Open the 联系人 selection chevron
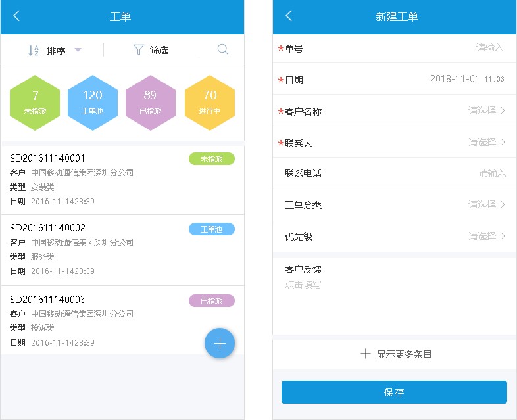The width and height of the screenshot is (517, 420). 503,142
